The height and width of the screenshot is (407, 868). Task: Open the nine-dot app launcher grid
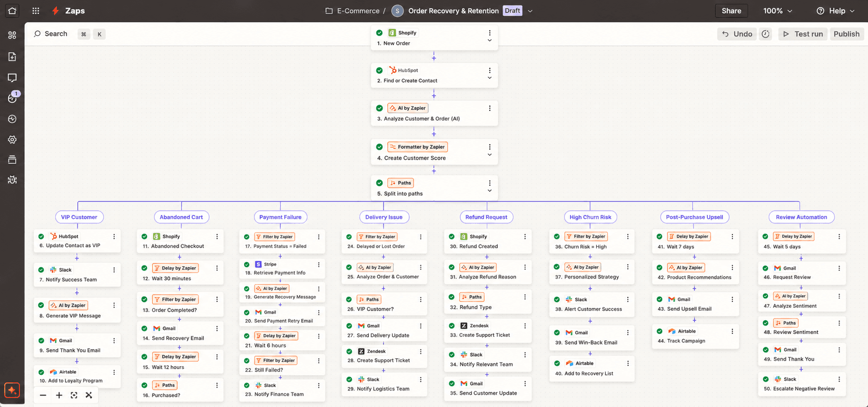(x=36, y=10)
